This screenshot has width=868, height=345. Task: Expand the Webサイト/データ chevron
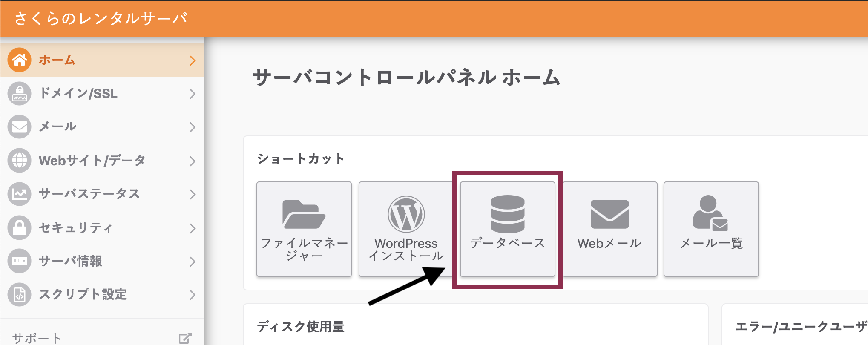193,161
